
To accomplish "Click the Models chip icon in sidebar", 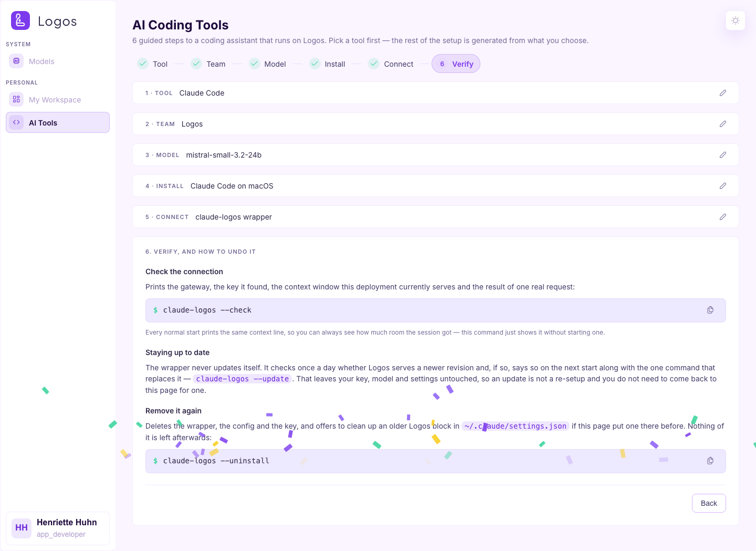I will [x=16, y=61].
